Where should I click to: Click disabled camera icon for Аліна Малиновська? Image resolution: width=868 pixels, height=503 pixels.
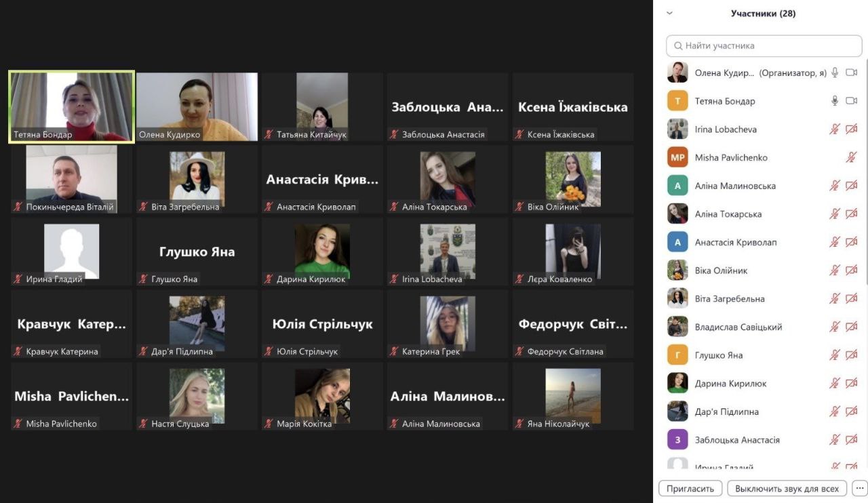click(852, 186)
